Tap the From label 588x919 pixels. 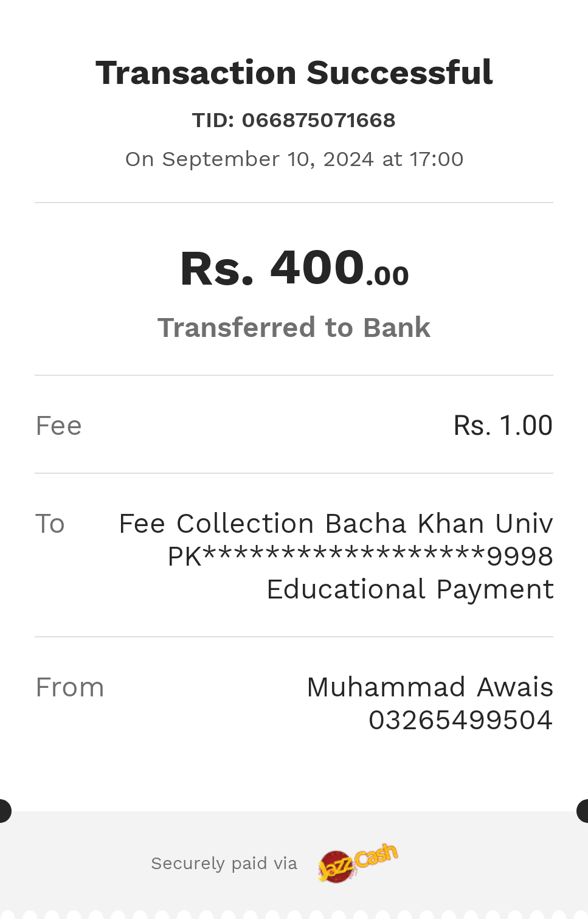click(70, 687)
